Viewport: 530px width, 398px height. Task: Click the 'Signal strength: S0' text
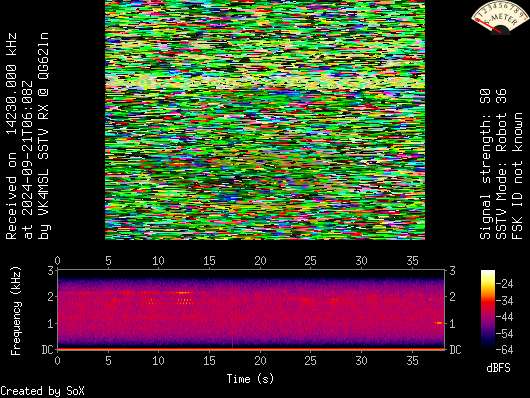(x=485, y=164)
